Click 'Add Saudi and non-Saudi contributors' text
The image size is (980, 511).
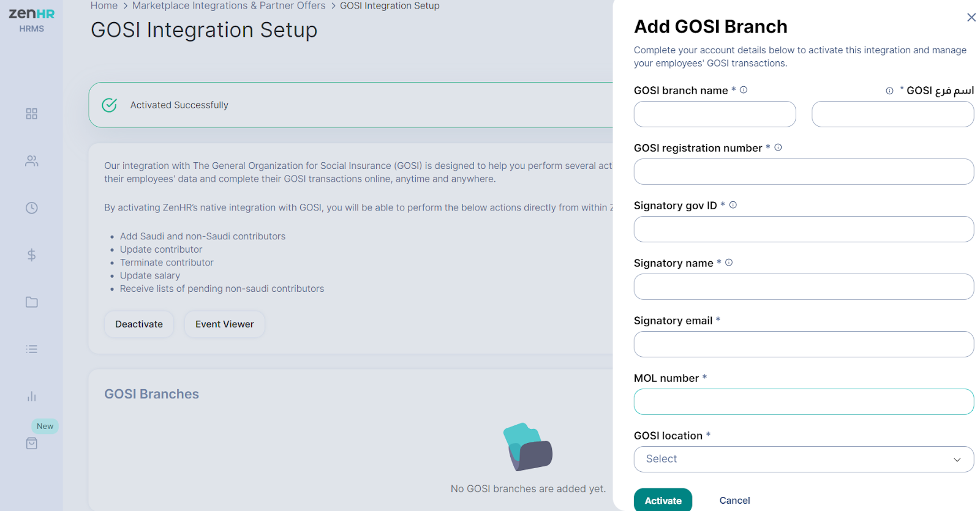coord(203,236)
